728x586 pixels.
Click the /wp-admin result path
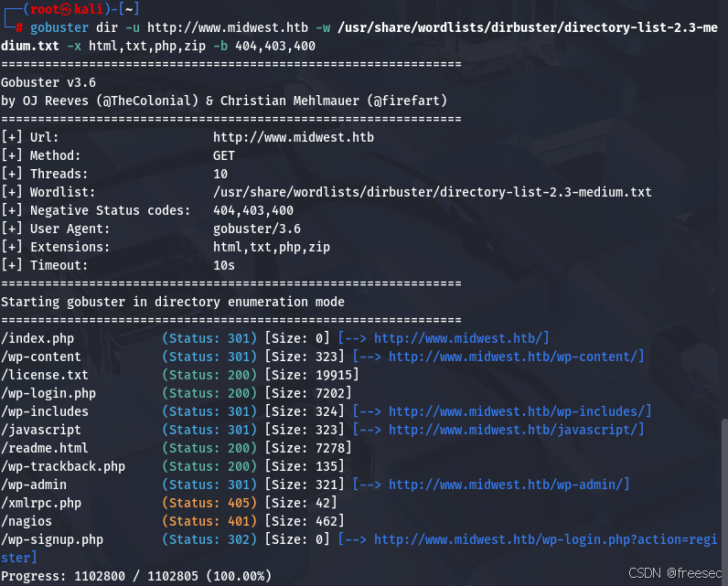[x=34, y=485]
